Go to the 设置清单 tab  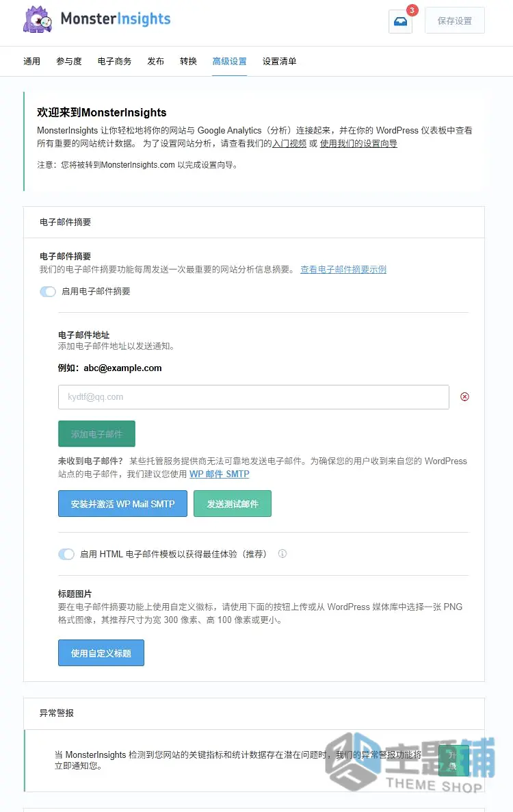[279, 61]
